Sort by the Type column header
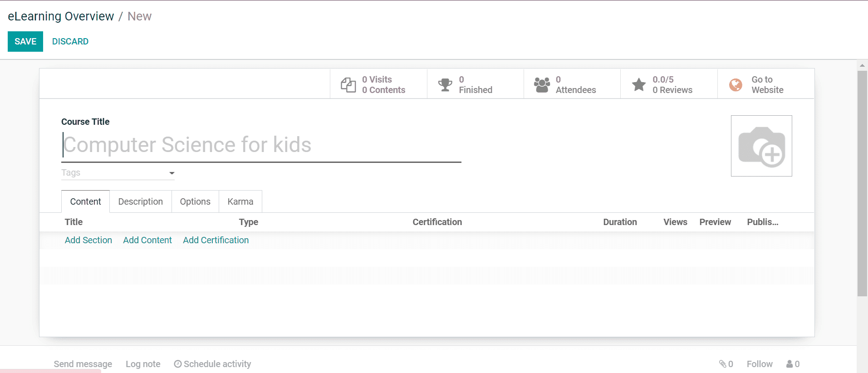The image size is (868, 373). pyautogui.click(x=249, y=222)
